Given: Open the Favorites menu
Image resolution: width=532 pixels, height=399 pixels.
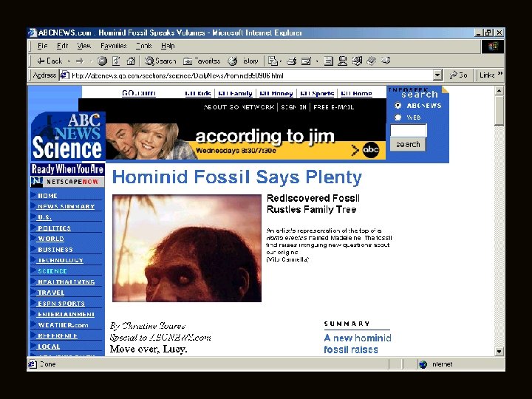Looking at the screenshot, I should pyautogui.click(x=113, y=46).
